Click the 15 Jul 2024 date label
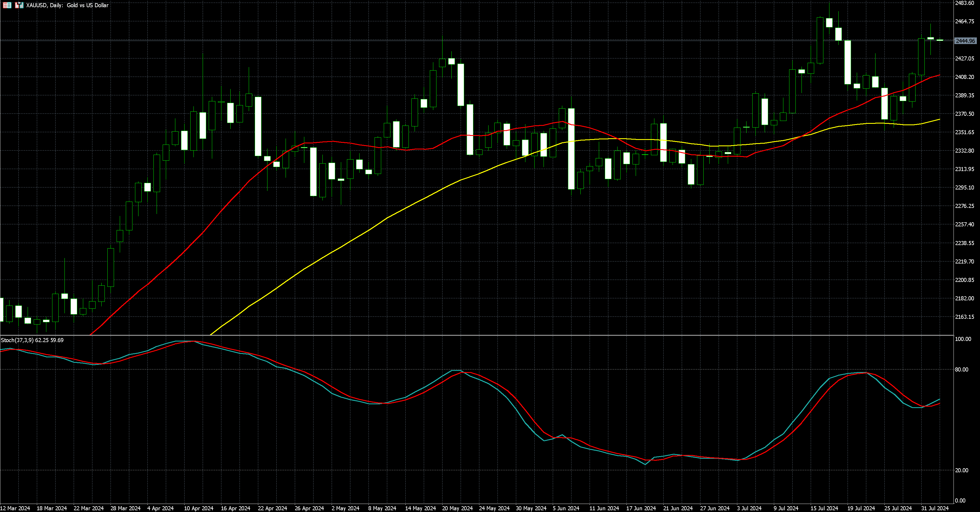Screen dimensions: 980x512 (x=824, y=508)
